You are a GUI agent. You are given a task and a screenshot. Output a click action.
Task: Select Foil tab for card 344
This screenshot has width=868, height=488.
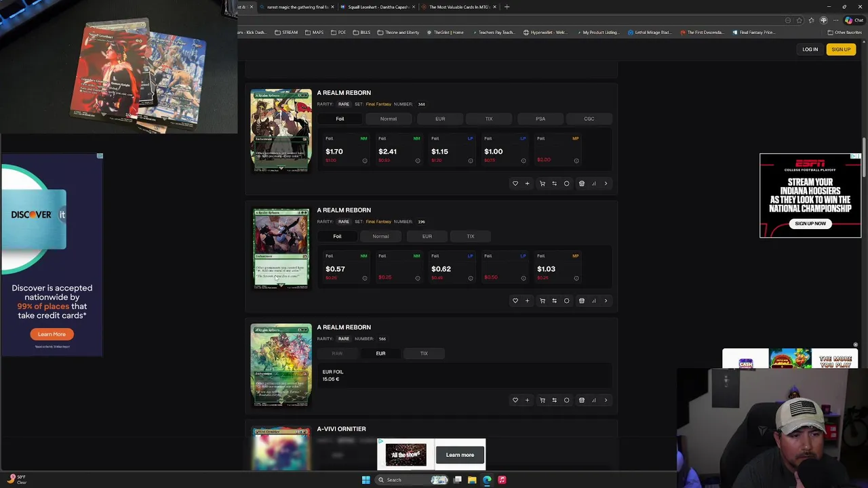click(340, 119)
